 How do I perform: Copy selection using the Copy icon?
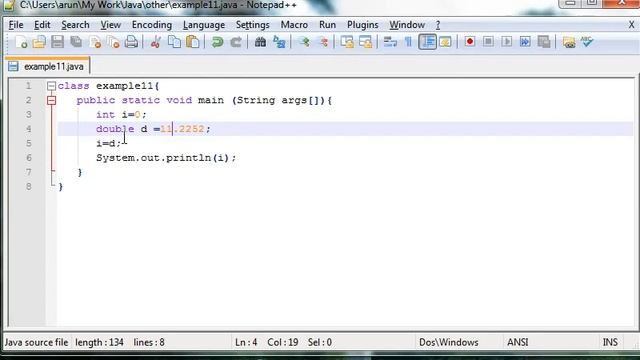coord(174,42)
